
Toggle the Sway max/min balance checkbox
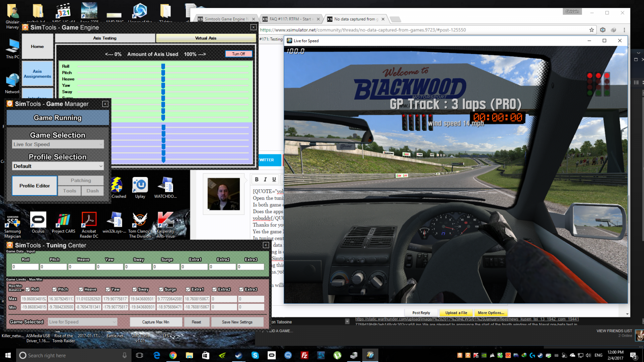pyautogui.click(x=134, y=289)
